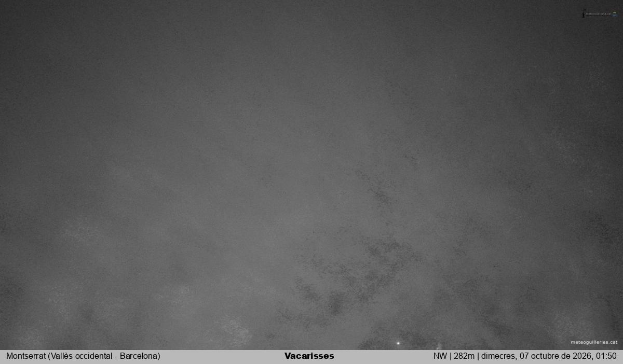Click the NW direction indicator
Viewport: 623px width, 364px height.
[440, 356]
